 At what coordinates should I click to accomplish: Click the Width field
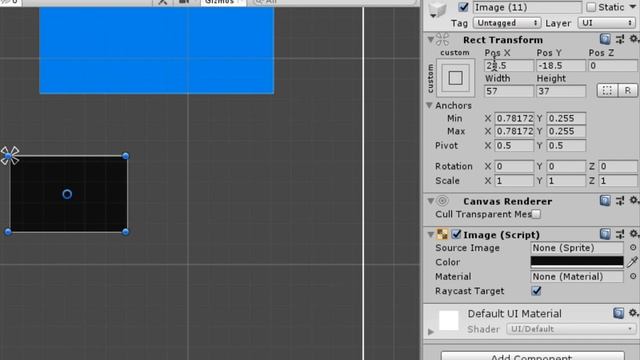point(509,91)
